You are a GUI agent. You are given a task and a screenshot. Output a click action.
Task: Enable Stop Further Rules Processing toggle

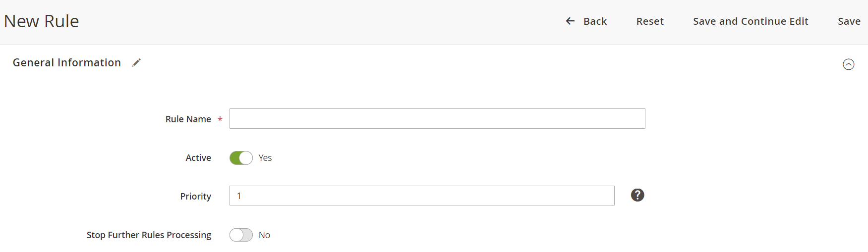pyautogui.click(x=241, y=235)
